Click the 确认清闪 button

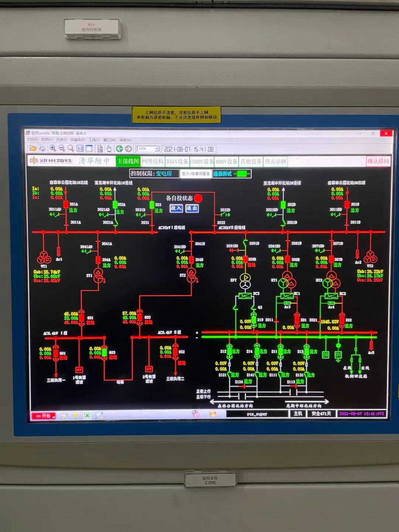click(x=378, y=161)
